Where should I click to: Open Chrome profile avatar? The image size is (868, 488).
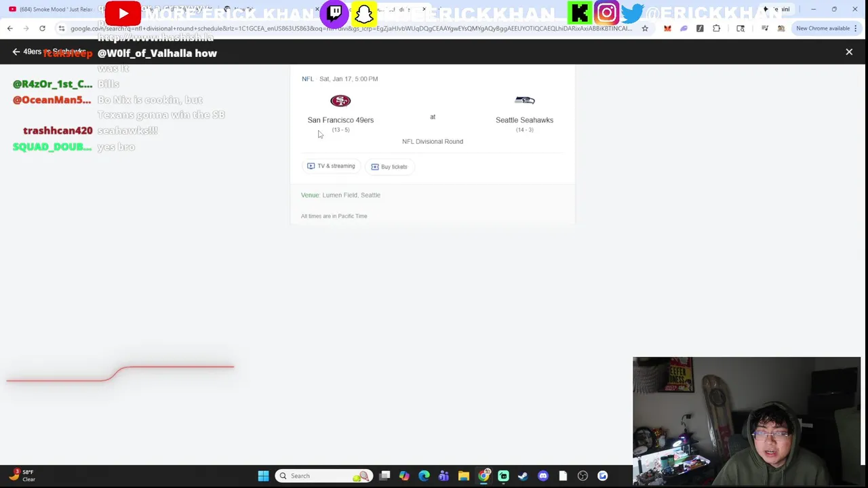[781, 28]
